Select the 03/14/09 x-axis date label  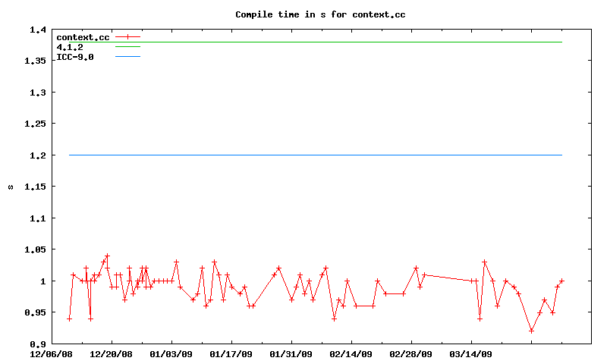(x=471, y=353)
